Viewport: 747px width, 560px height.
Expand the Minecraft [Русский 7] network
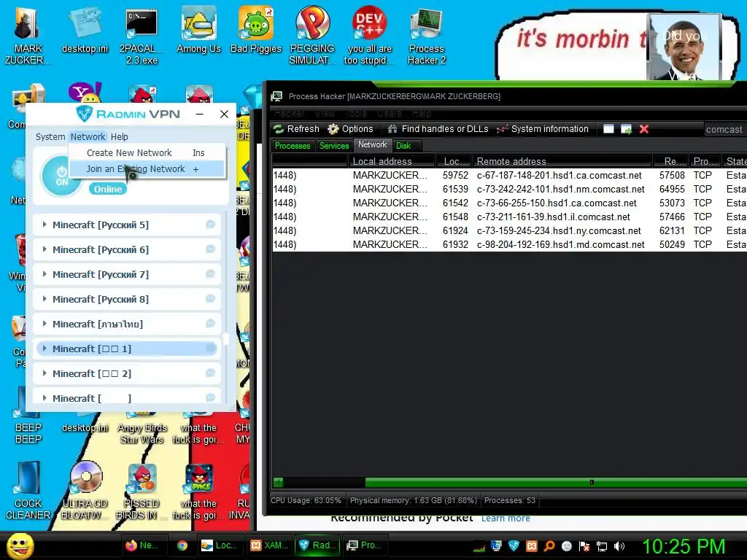pos(44,274)
